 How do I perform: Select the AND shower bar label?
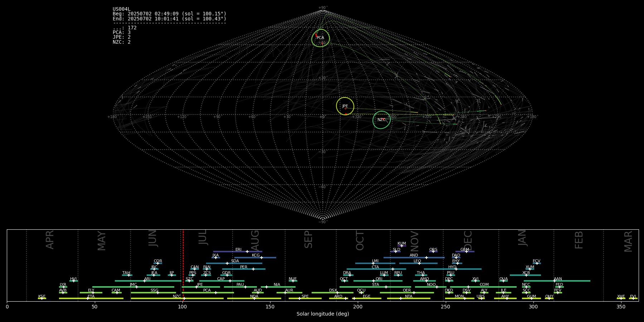point(414,255)
